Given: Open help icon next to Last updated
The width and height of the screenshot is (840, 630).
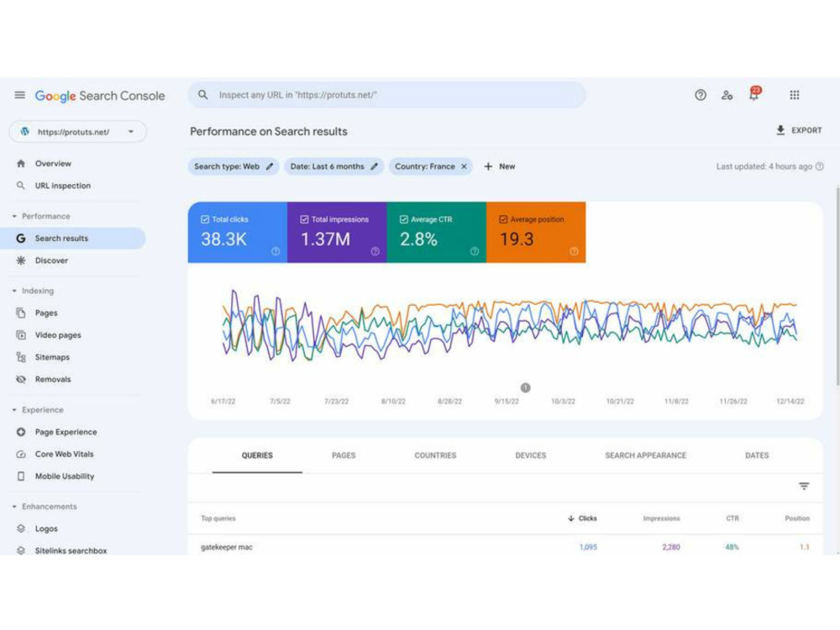Looking at the screenshot, I should pos(820,166).
